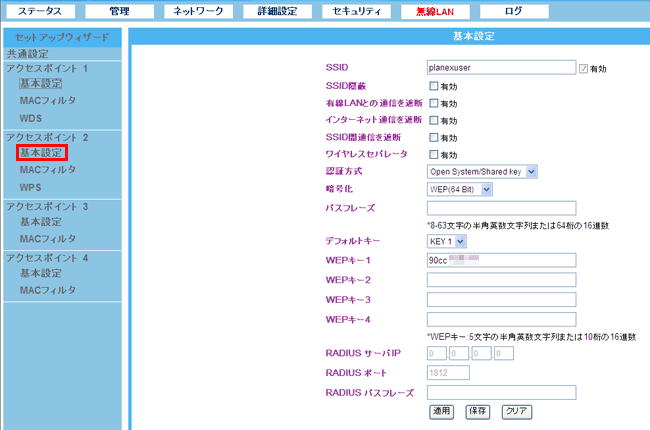Click first octet of RADIUS サーバIP
Image resolution: width=650 pixels, height=430 pixels.
[437, 353]
